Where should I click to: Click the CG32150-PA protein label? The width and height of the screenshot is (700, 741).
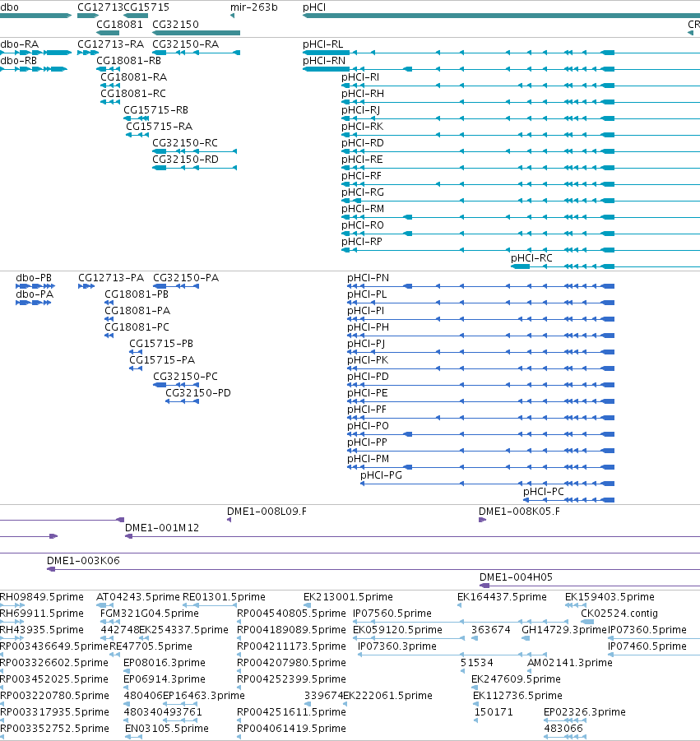[186, 278]
